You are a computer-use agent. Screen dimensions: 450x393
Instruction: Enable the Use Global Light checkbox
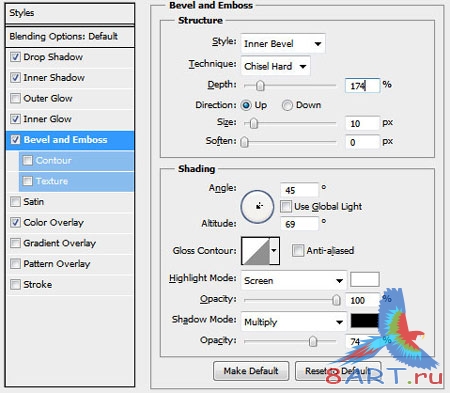[286, 206]
